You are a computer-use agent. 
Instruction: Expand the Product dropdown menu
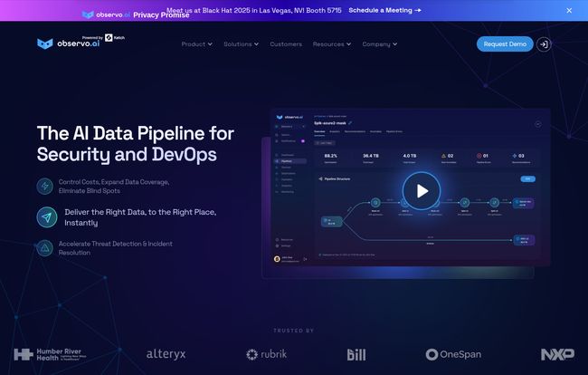tap(196, 43)
